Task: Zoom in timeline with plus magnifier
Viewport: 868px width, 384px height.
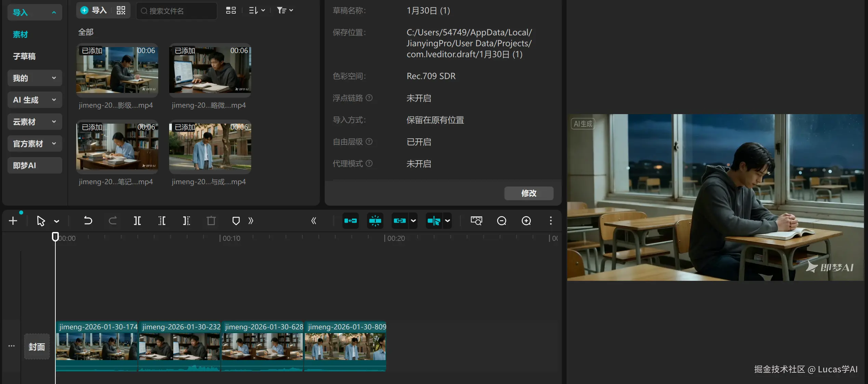Action: click(x=526, y=221)
